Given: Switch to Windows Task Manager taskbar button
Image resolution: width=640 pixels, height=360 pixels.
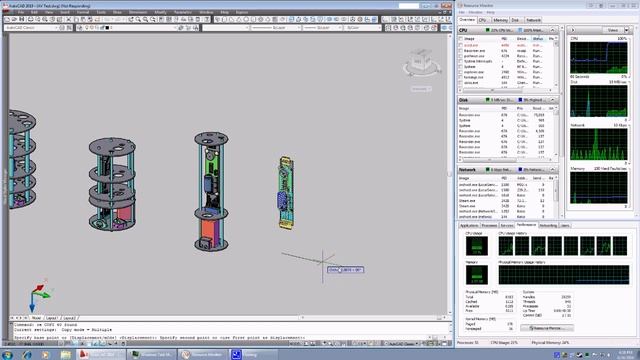Looking at the screenshot, I should pos(151,354).
